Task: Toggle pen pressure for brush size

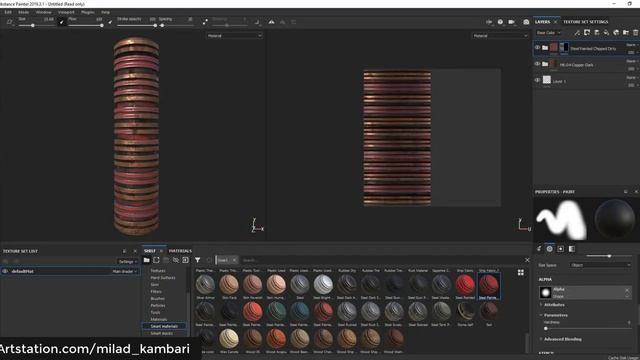Action: pyautogui.click(x=62, y=22)
